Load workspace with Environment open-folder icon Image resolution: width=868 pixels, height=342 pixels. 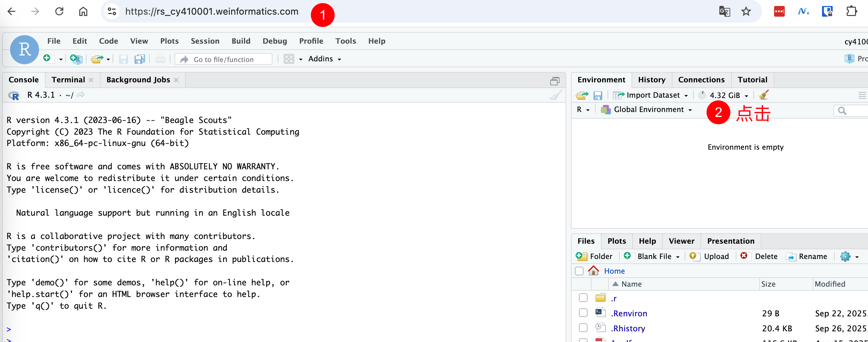click(582, 95)
